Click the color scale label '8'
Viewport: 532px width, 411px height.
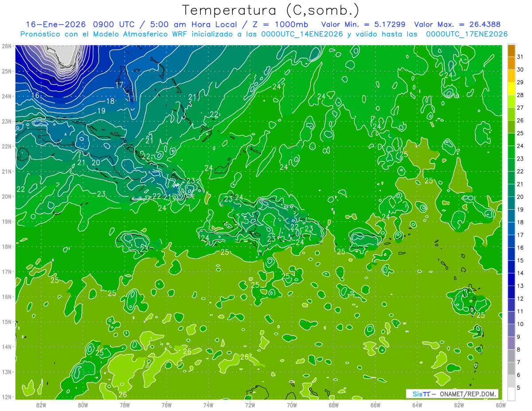pos(519,349)
